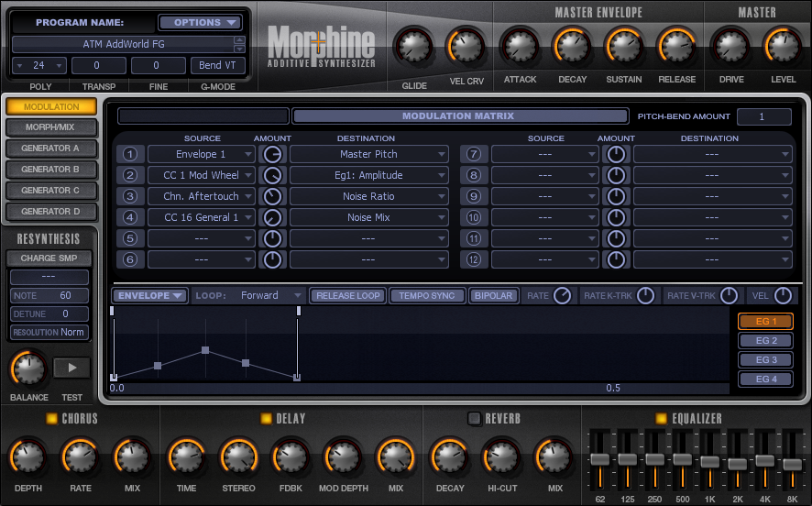Click the amount knob for matrix row 4
This screenshot has height=506, width=812.
(x=272, y=217)
